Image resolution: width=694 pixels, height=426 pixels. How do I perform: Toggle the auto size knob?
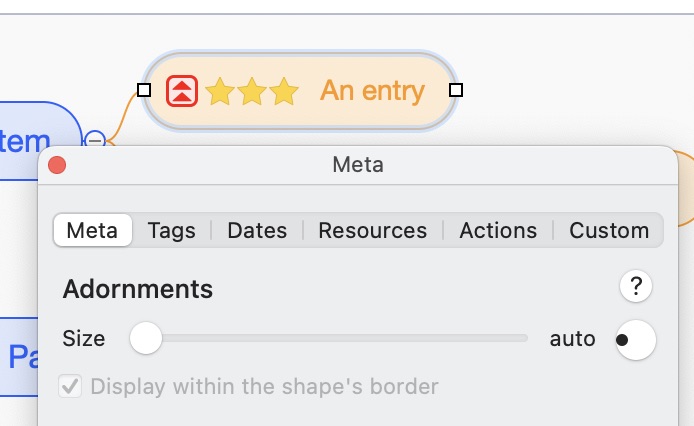tap(635, 339)
